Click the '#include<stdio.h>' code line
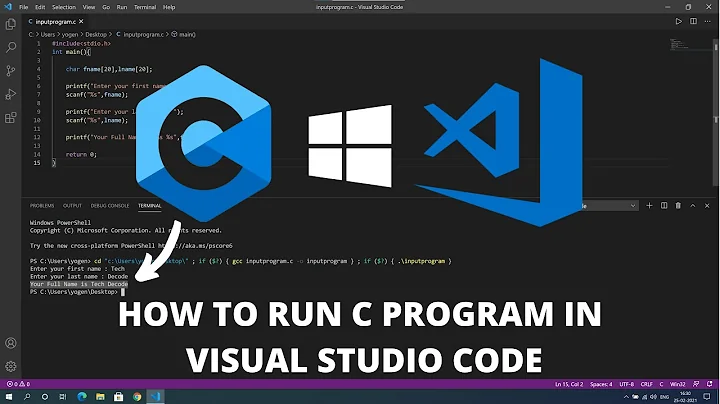 (81, 44)
